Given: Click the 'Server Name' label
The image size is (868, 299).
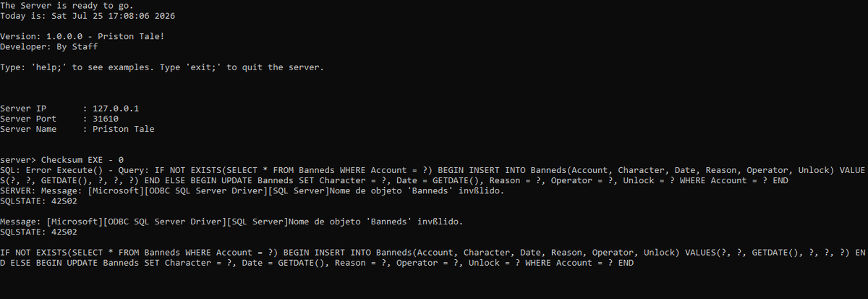Looking at the screenshot, I should 28,129.
